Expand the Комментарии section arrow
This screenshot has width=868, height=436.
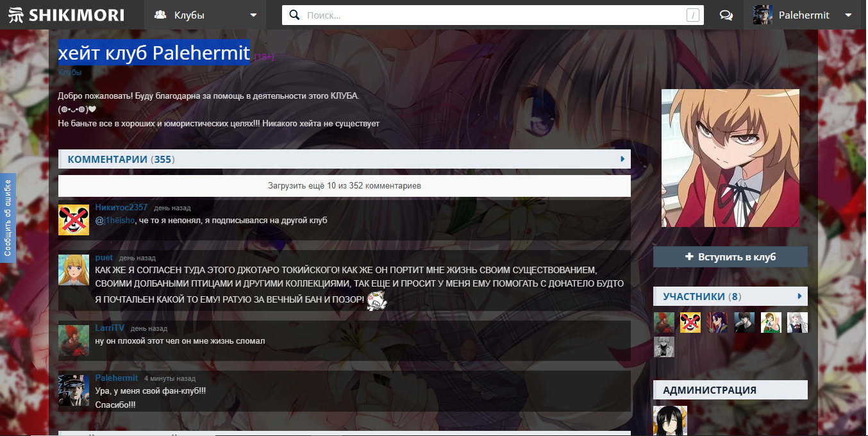click(x=622, y=159)
